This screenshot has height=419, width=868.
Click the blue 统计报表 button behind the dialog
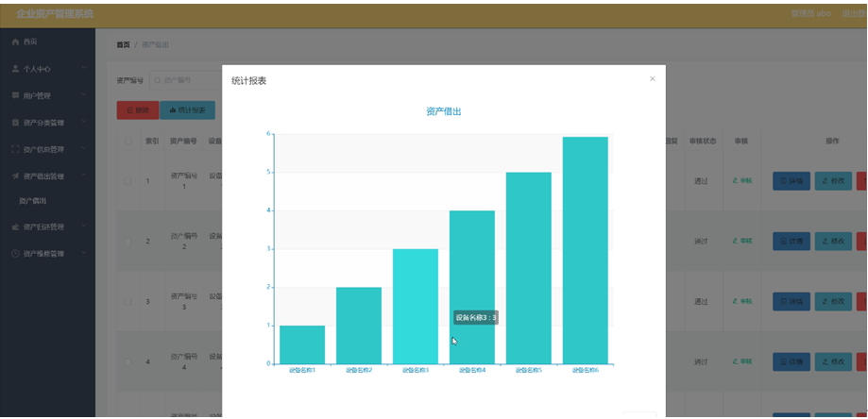[x=188, y=110]
